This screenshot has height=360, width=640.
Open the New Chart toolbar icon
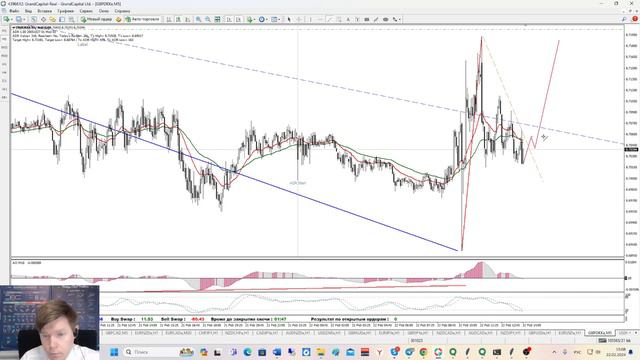point(6,19)
